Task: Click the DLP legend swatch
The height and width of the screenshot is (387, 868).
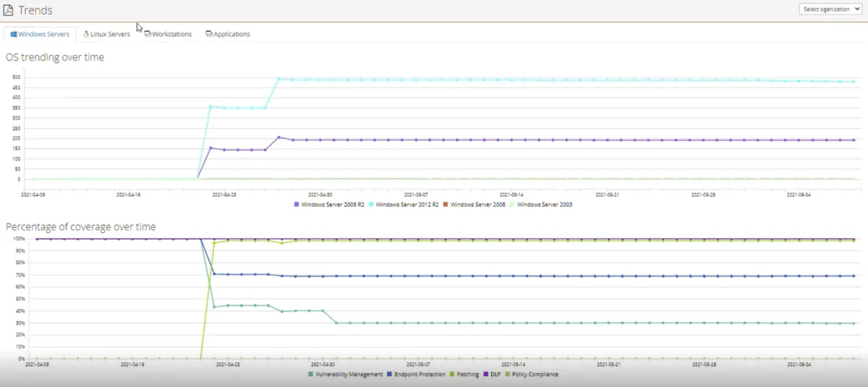Action: [x=485, y=374]
